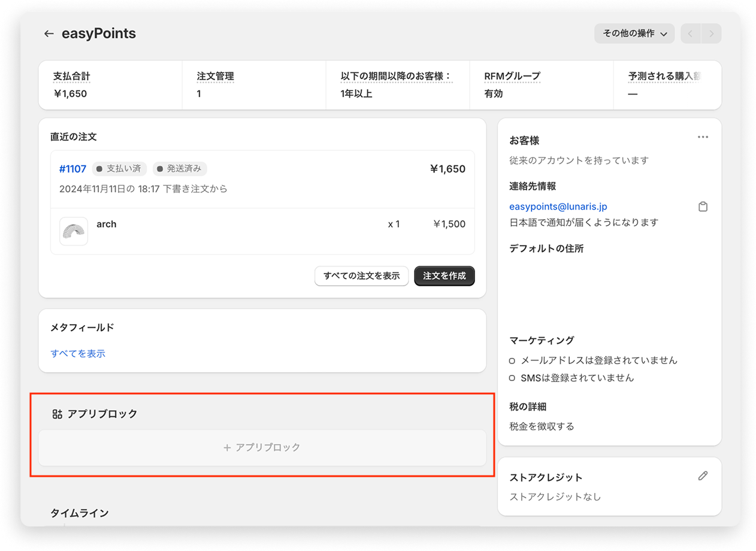Click the 以下の期間以降のお客様 metric label
The image size is (756, 551).
click(x=396, y=77)
